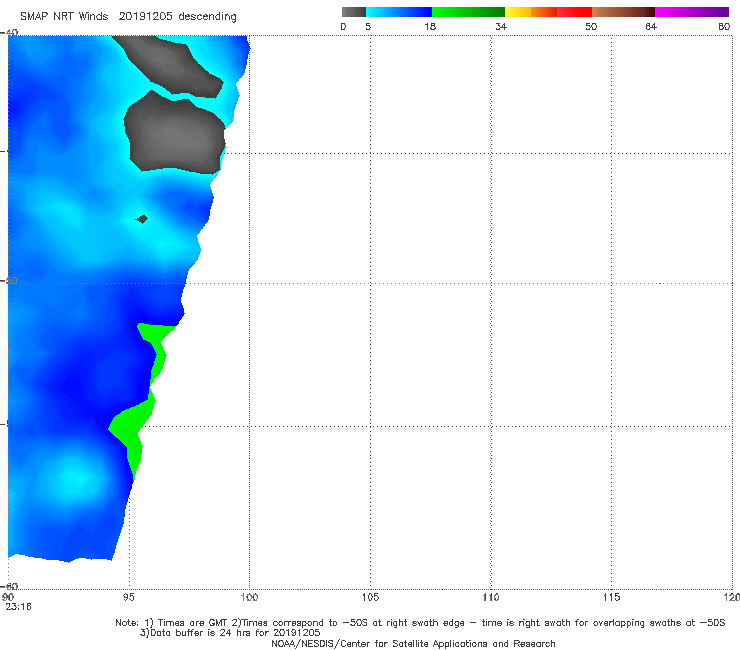The width and height of the screenshot is (740, 650).
Task: Click the longitude label "105"
Action: point(370,597)
